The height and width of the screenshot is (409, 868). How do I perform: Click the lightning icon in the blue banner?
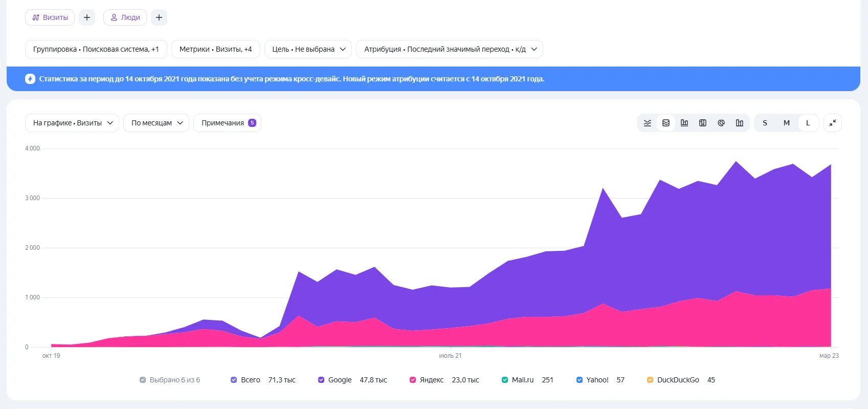30,79
